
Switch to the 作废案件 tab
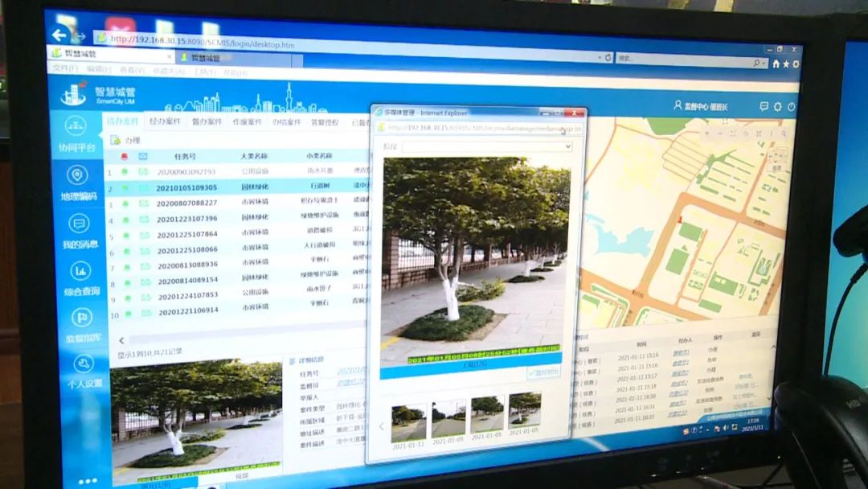(x=247, y=121)
